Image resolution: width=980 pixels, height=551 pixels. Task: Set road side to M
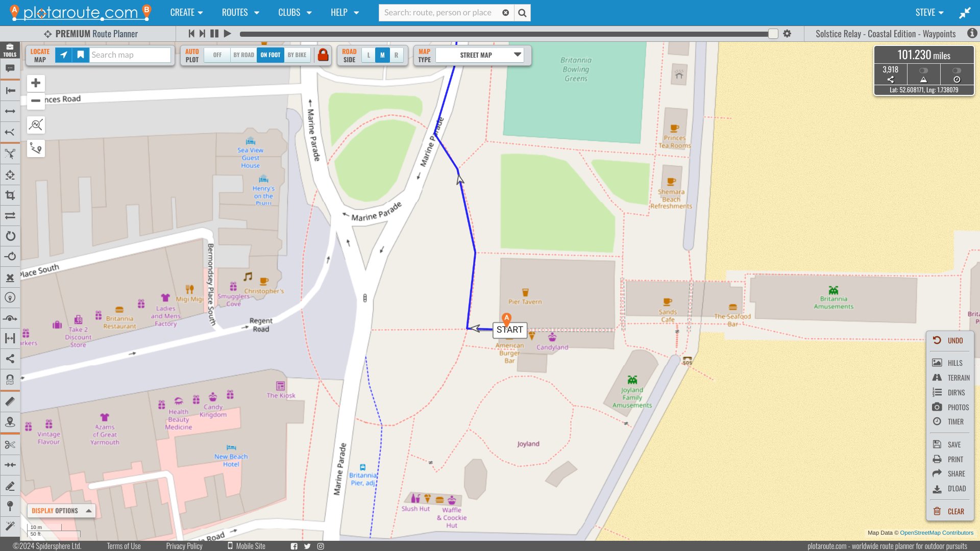pos(382,55)
